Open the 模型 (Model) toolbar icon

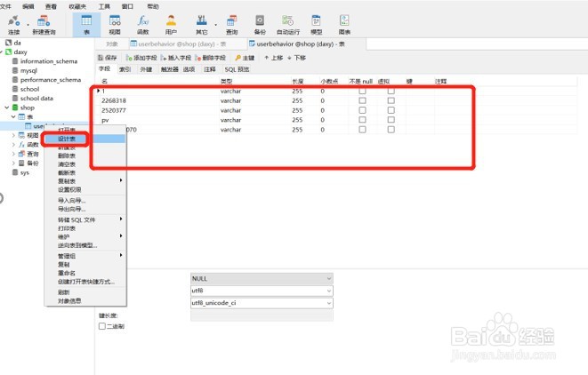tap(316, 25)
